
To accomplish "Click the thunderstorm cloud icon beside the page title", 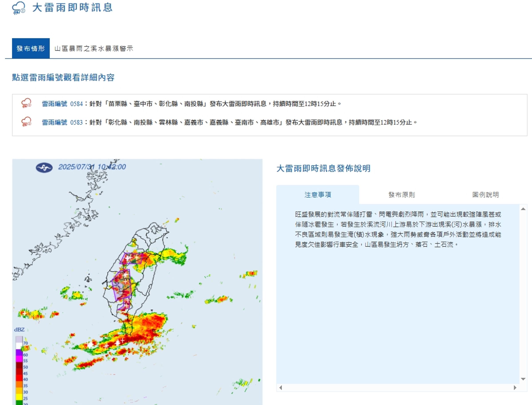I will 19,8.
